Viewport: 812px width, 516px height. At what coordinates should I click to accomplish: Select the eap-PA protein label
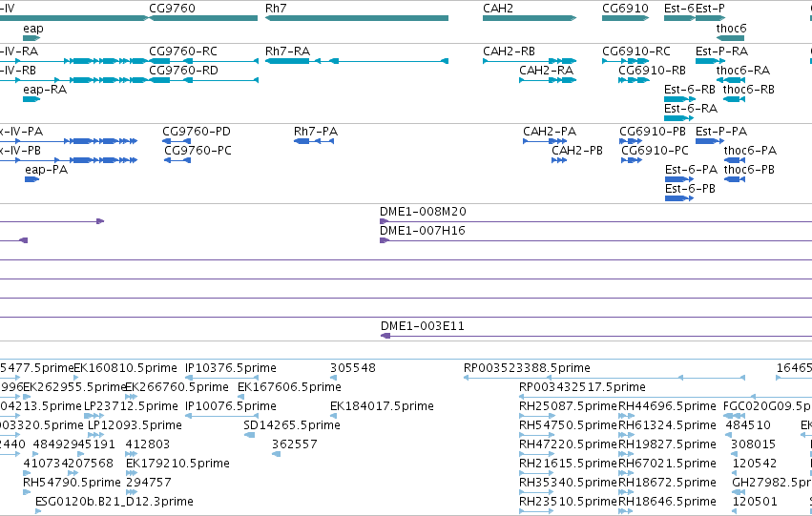(46, 170)
